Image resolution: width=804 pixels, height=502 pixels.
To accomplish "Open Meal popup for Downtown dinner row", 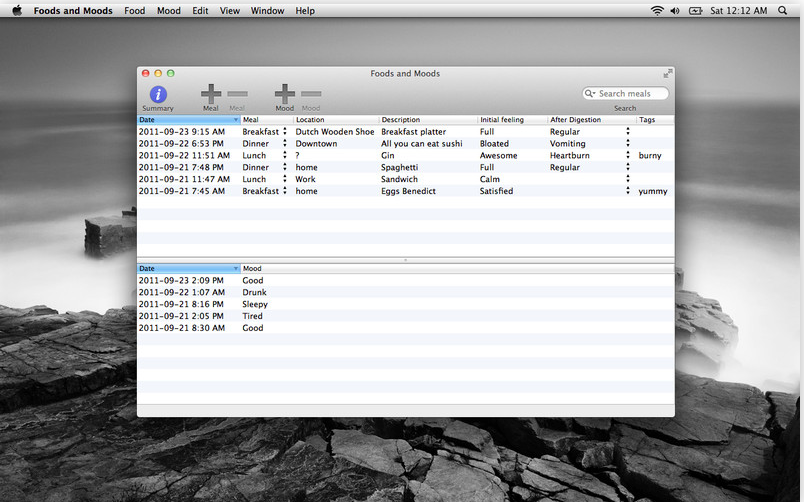I will (x=285, y=143).
